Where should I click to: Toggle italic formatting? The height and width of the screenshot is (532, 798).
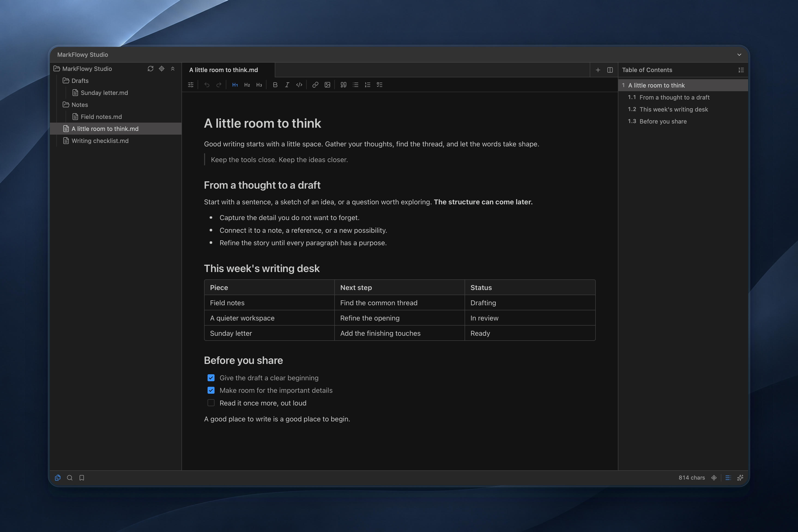(x=287, y=85)
